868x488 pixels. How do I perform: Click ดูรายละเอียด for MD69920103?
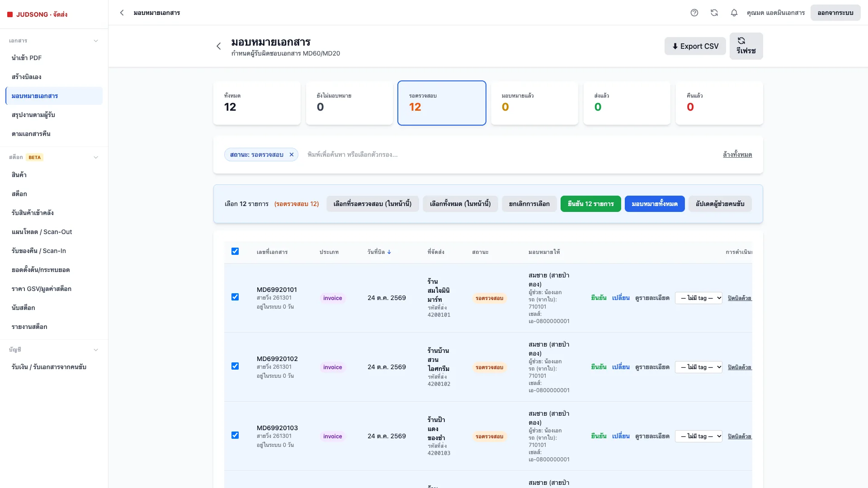(652, 436)
